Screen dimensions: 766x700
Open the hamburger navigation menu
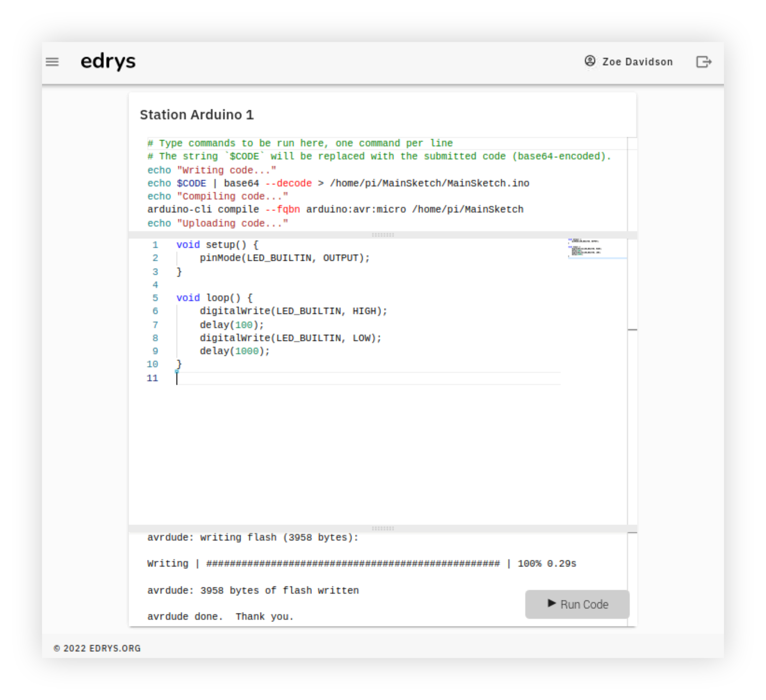pyautogui.click(x=52, y=62)
